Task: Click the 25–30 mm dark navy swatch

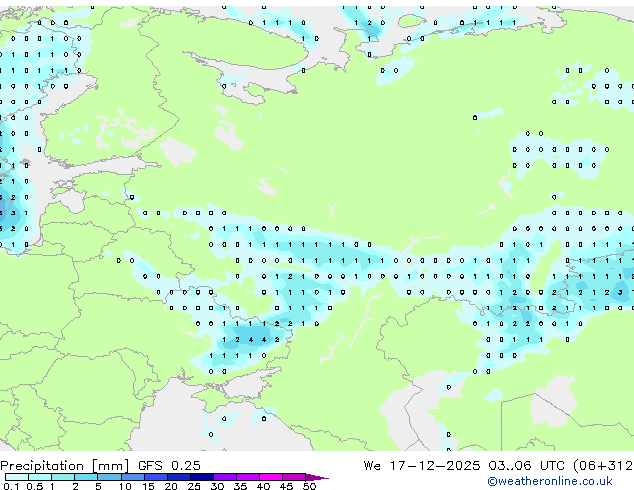Action: [202, 477]
